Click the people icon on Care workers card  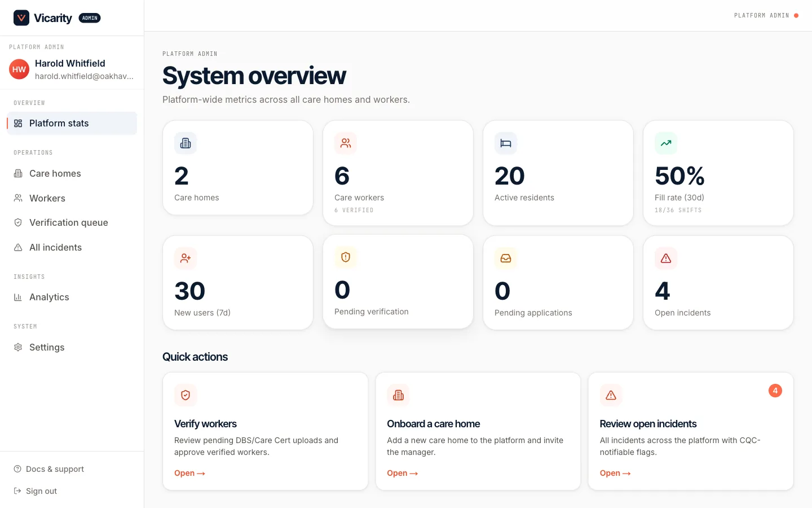click(x=346, y=143)
